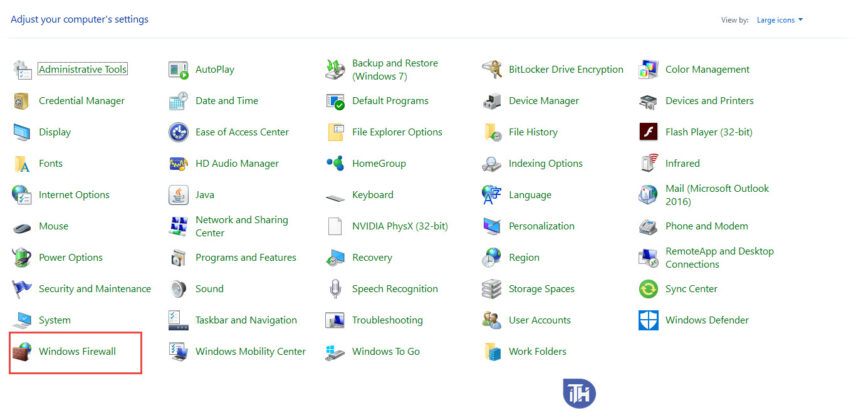This screenshot has height=420, width=856.
Task: Click the Network and Sharing Center link
Action: 241,226
